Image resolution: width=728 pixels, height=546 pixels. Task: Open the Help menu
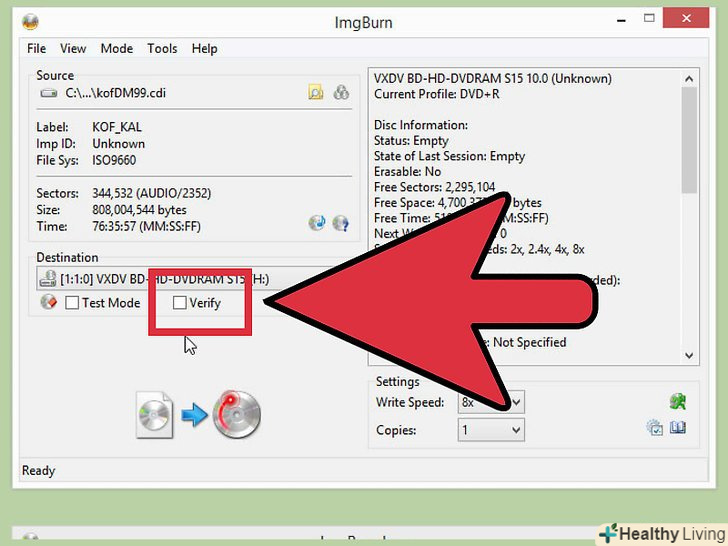tap(204, 48)
